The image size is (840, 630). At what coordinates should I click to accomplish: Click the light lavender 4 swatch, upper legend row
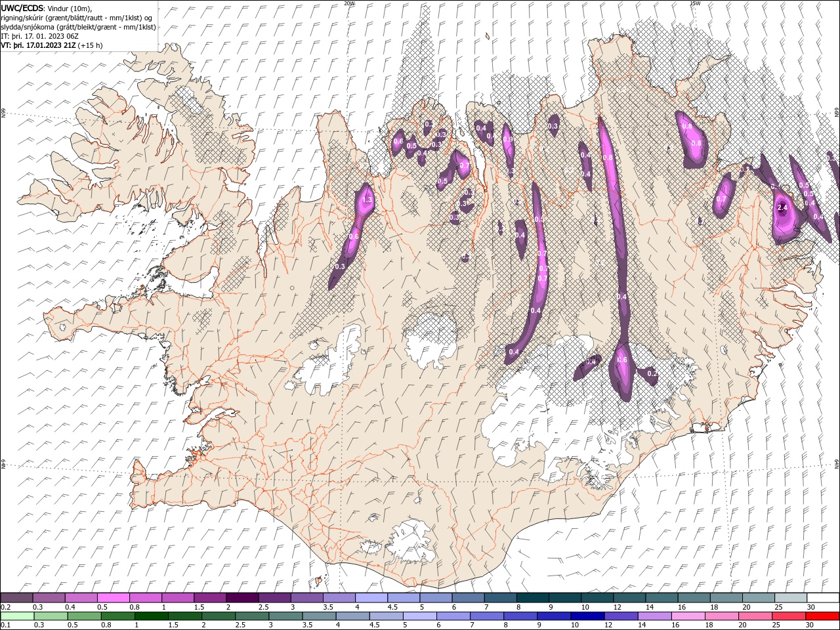click(x=371, y=598)
